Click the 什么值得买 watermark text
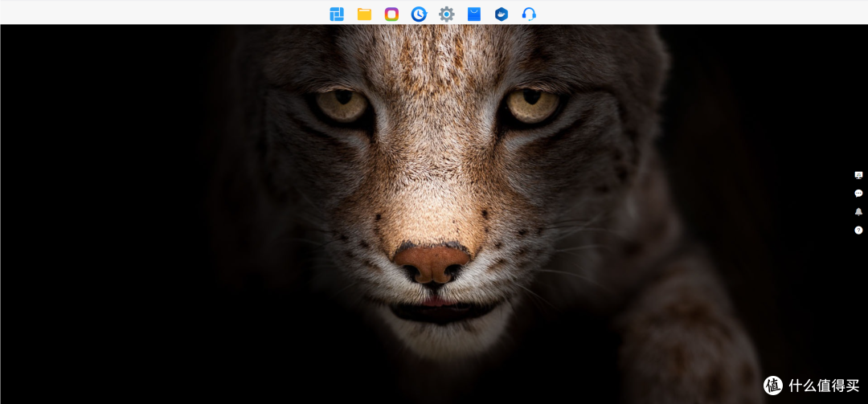Image resolution: width=868 pixels, height=404 pixels. [825, 386]
